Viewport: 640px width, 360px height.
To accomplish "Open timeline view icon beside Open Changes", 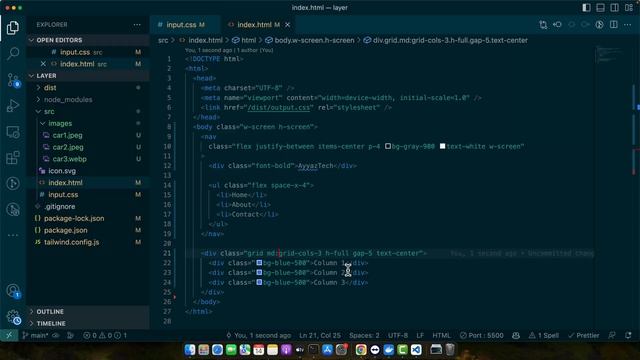I will [557, 25].
